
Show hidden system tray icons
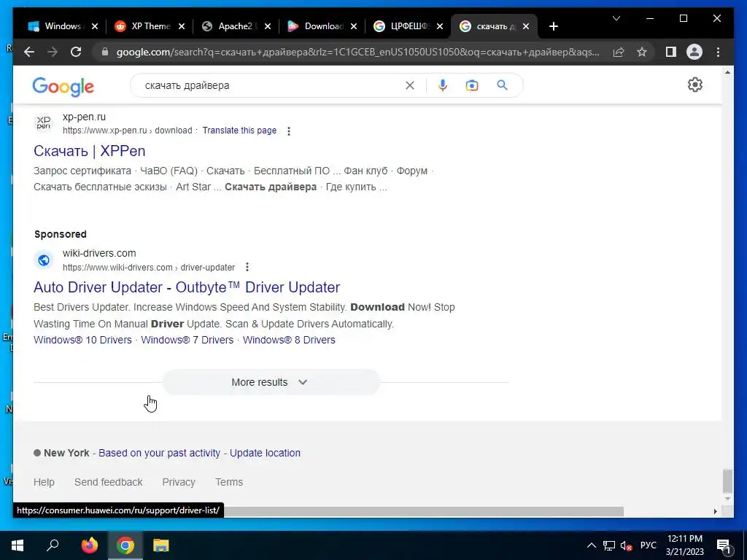point(591,545)
